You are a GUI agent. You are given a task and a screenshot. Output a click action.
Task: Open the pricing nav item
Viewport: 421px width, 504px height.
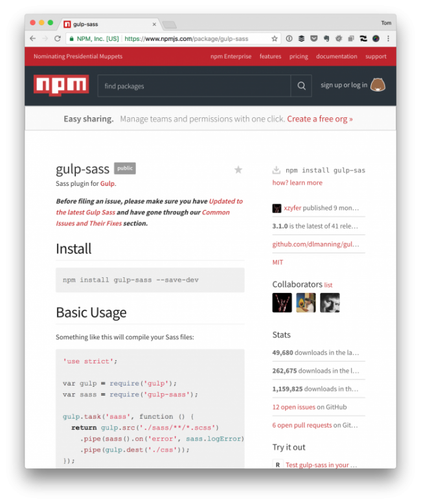(x=299, y=56)
